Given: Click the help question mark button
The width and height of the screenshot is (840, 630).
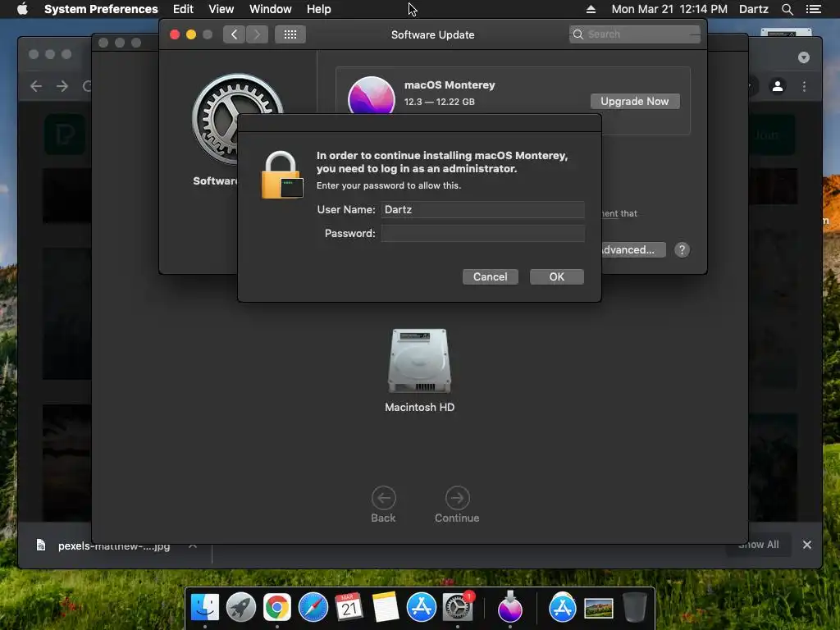Looking at the screenshot, I should coord(682,249).
